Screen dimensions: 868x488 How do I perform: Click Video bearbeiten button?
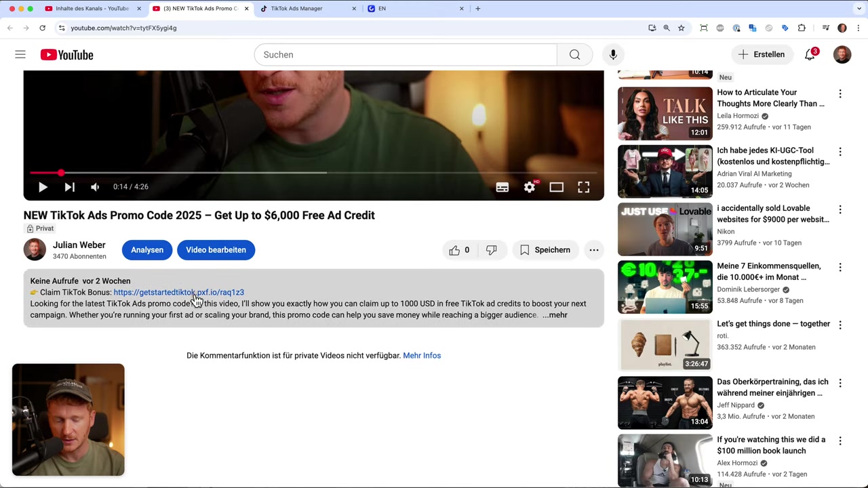[216, 250]
